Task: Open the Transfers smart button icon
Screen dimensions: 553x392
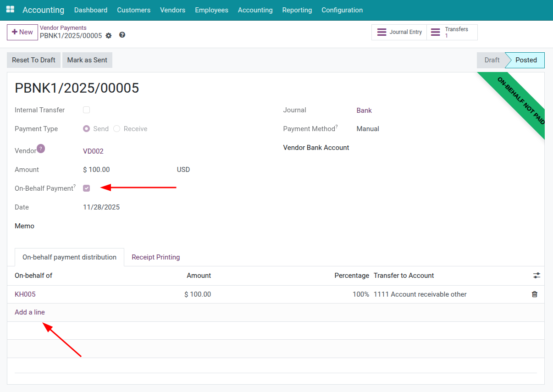Action: tap(435, 32)
